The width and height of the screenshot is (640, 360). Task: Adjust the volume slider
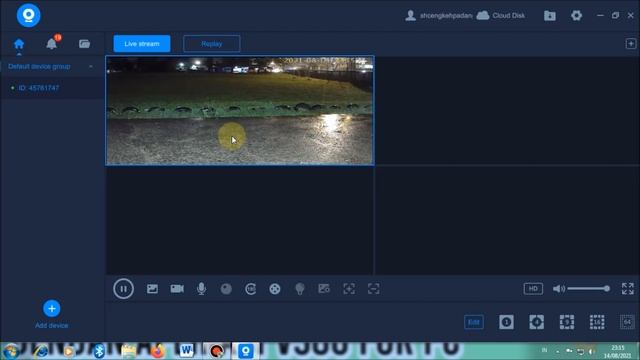tap(588, 289)
